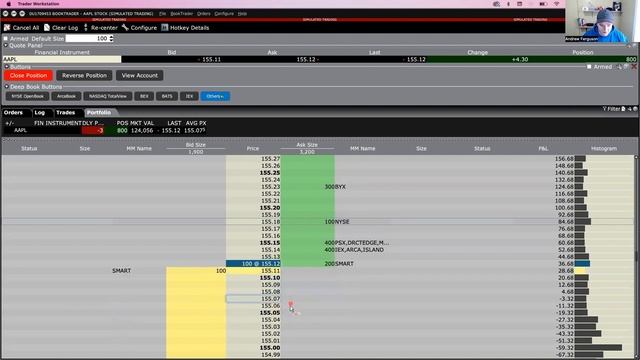Click the BATS deep book button
The image size is (640, 360).
point(167,96)
